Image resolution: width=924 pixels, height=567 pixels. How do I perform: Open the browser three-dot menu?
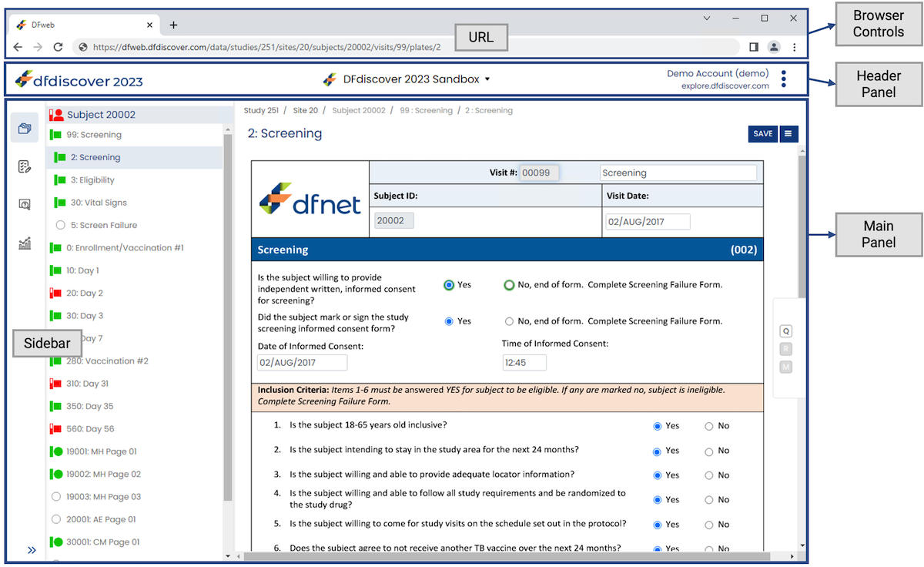pos(794,47)
